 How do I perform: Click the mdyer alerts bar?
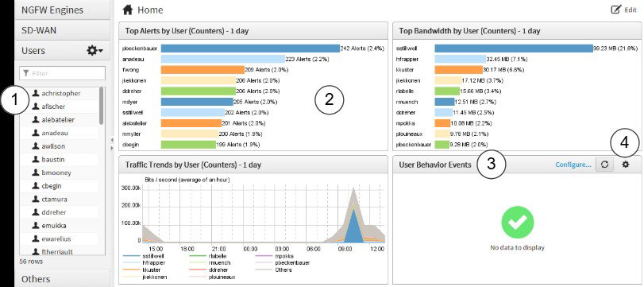197,102
